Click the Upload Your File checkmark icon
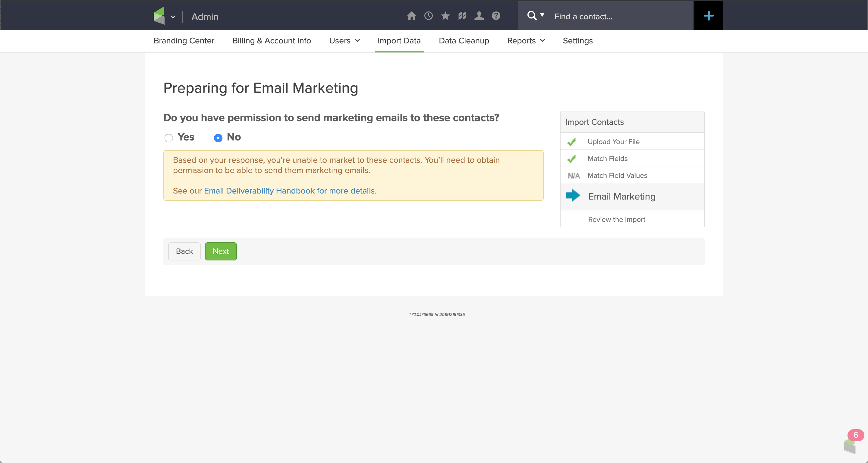Image resolution: width=868 pixels, height=463 pixels. (571, 142)
